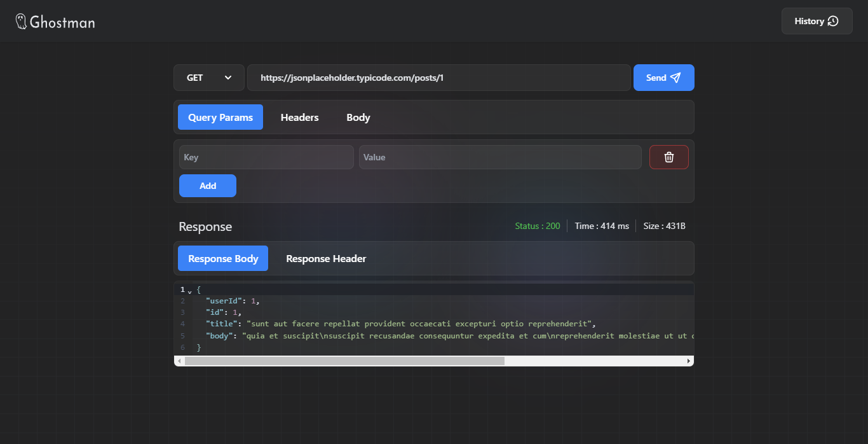868x444 pixels.
Task: Click the Key input field
Action: [x=266, y=157]
